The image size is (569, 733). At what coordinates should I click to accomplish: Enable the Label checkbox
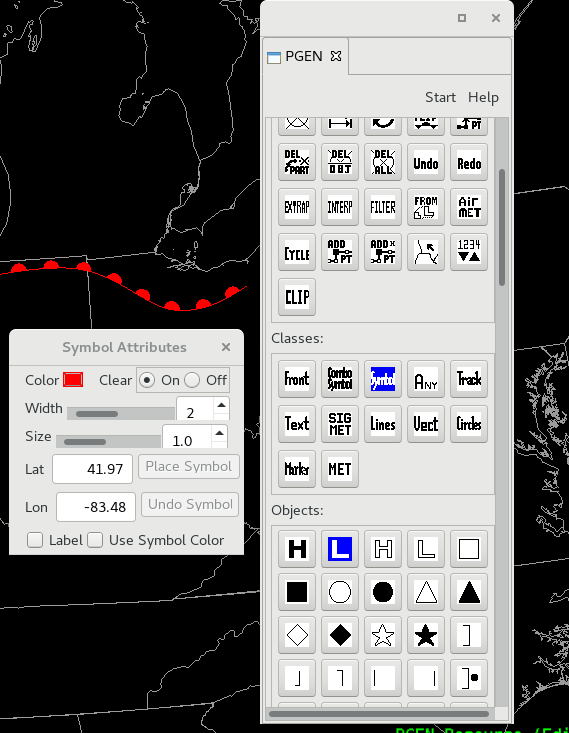click(x=35, y=540)
